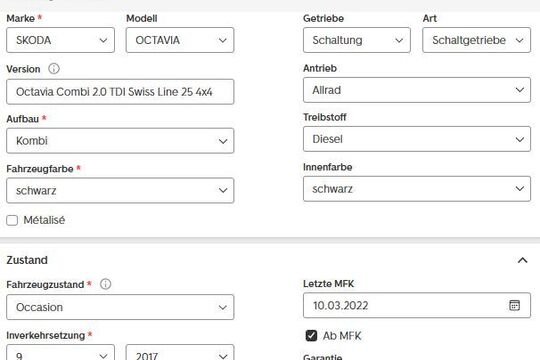Open the Innenfarbe dropdown showing schwarz

[x=417, y=189]
